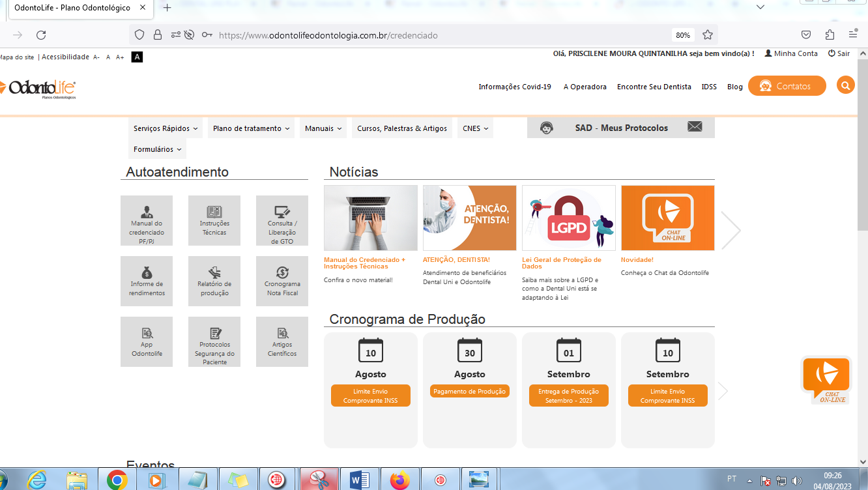868x490 pixels.
Task: Open Cursos, Palestras & Artigos menu
Action: (402, 128)
